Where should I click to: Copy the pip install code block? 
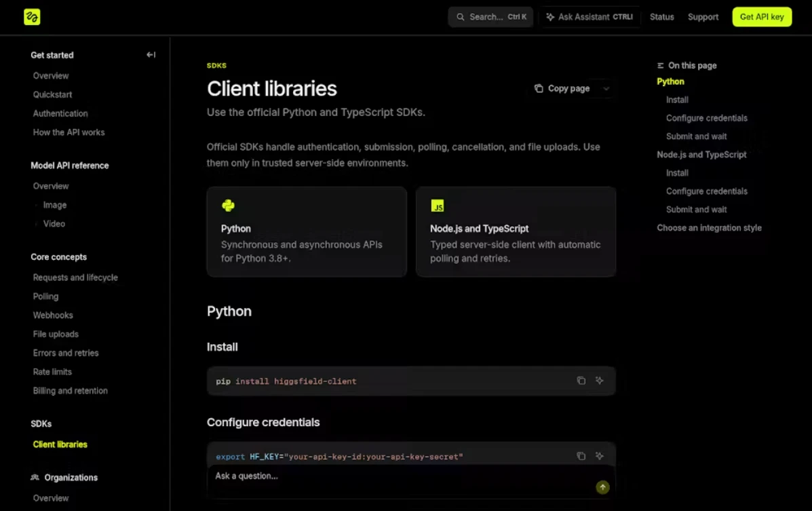pyautogui.click(x=581, y=381)
